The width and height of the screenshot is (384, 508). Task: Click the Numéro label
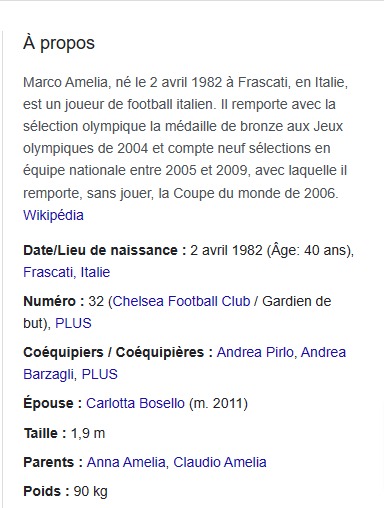click(54, 301)
